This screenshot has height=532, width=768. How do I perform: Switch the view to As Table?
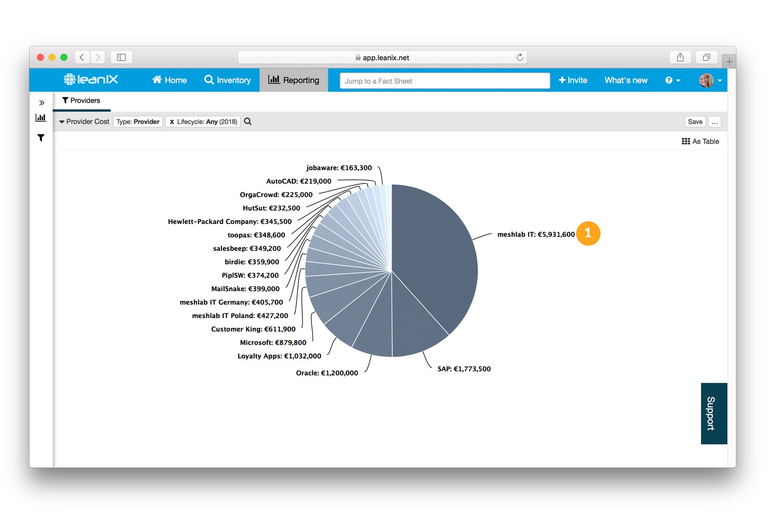click(700, 141)
